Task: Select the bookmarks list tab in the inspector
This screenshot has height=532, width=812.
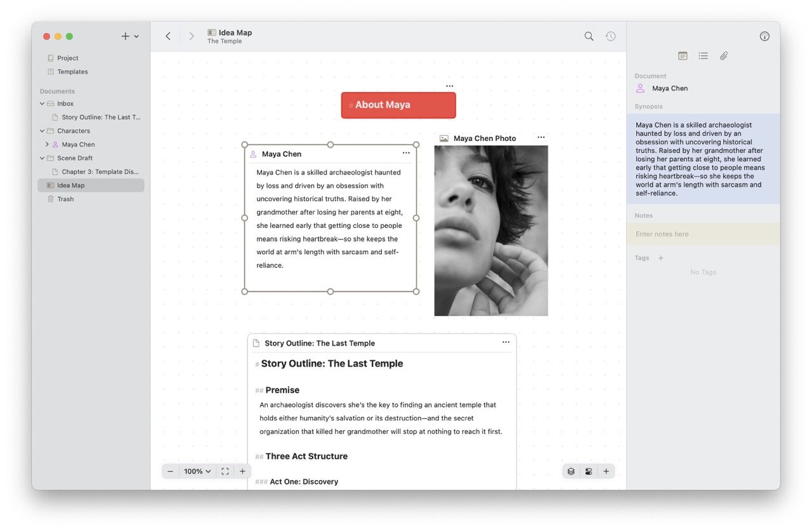Action: click(x=703, y=56)
